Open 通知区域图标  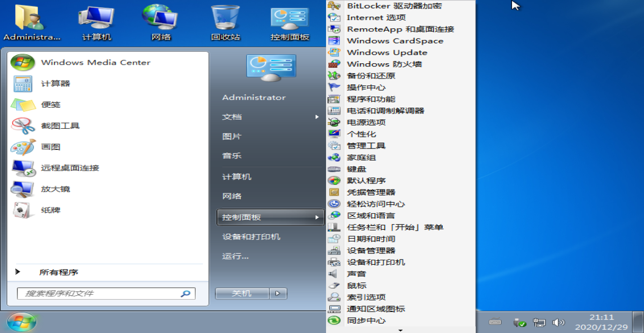(x=401, y=309)
